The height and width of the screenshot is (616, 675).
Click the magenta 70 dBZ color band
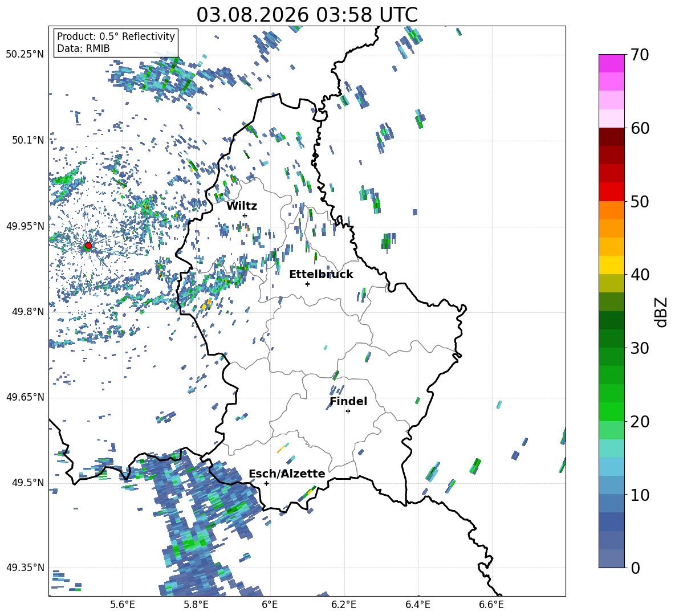coord(611,63)
